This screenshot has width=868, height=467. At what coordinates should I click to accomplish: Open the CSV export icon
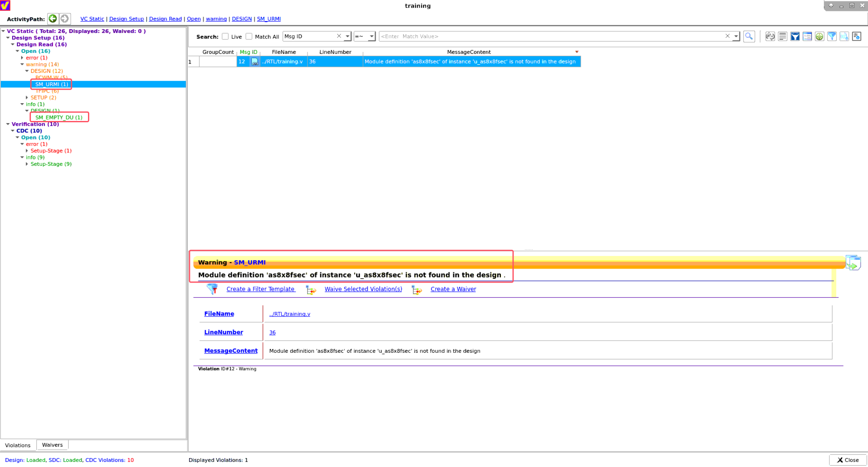coord(844,36)
